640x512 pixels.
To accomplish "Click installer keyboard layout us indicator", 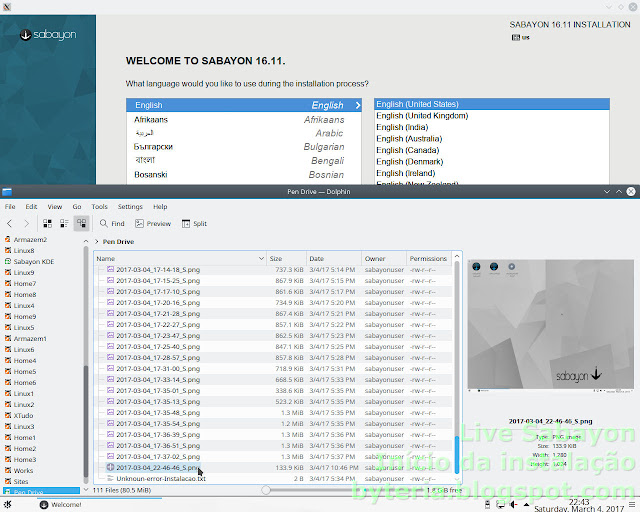I will [x=520, y=38].
